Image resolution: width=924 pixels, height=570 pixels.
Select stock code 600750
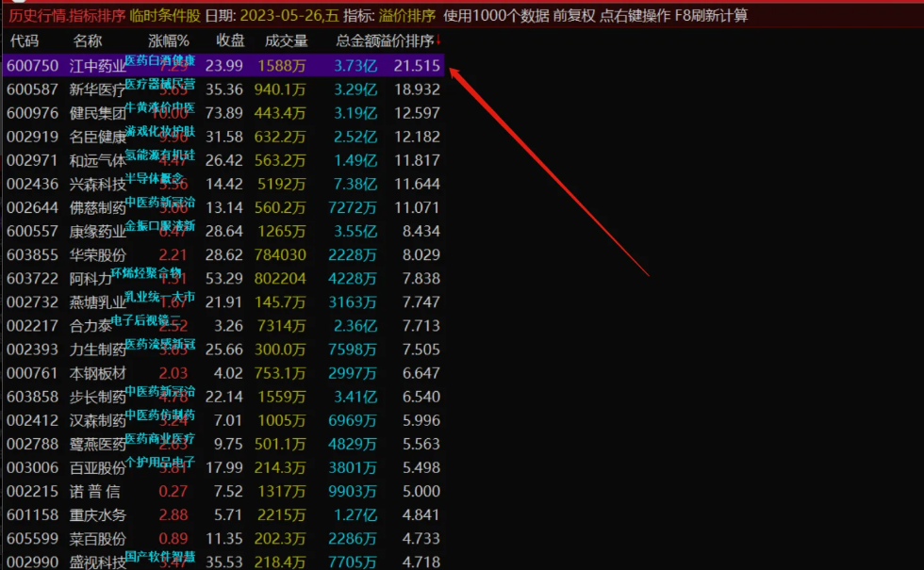pyautogui.click(x=32, y=66)
